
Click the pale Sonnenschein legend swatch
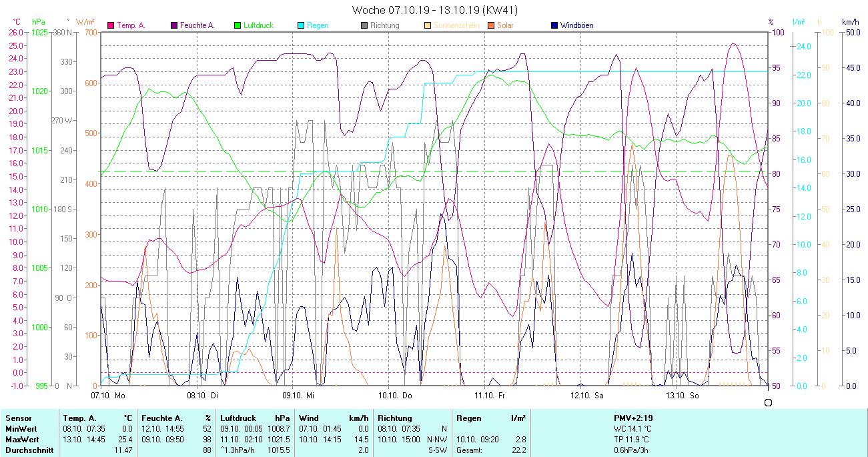pos(428,25)
